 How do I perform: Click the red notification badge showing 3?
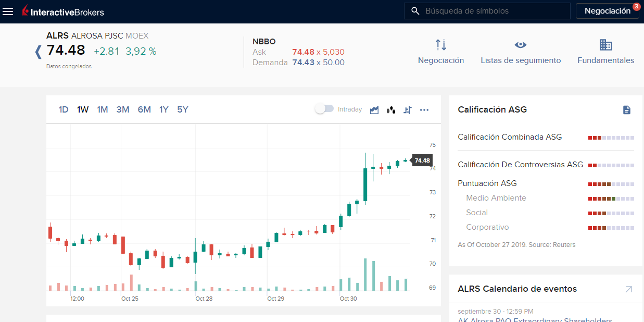636,7
